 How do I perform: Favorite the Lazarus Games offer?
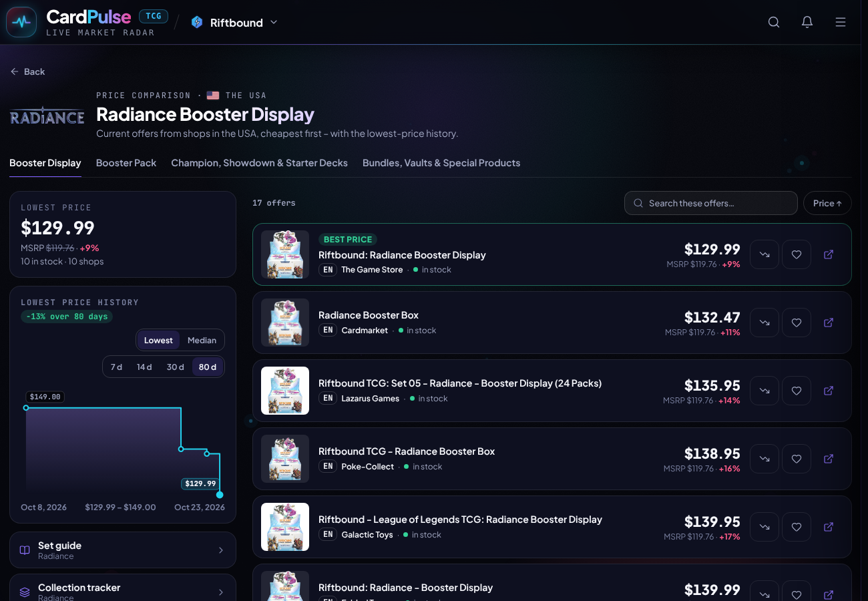pyautogui.click(x=797, y=391)
